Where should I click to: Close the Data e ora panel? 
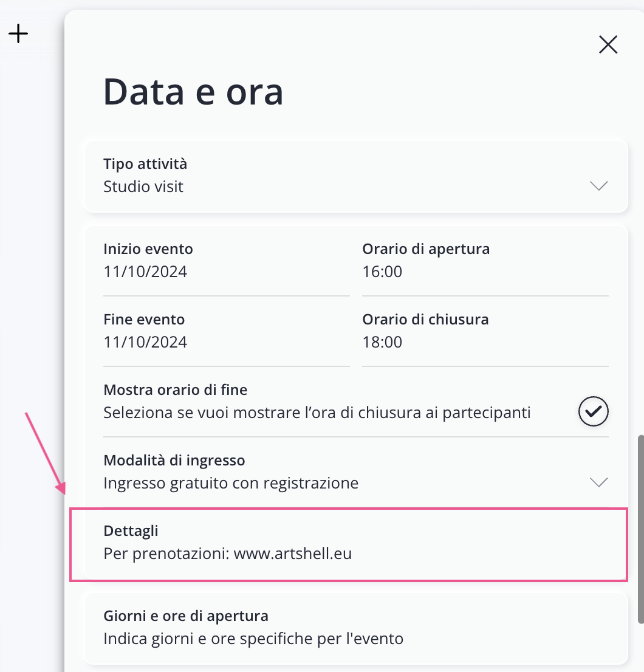coord(608,44)
